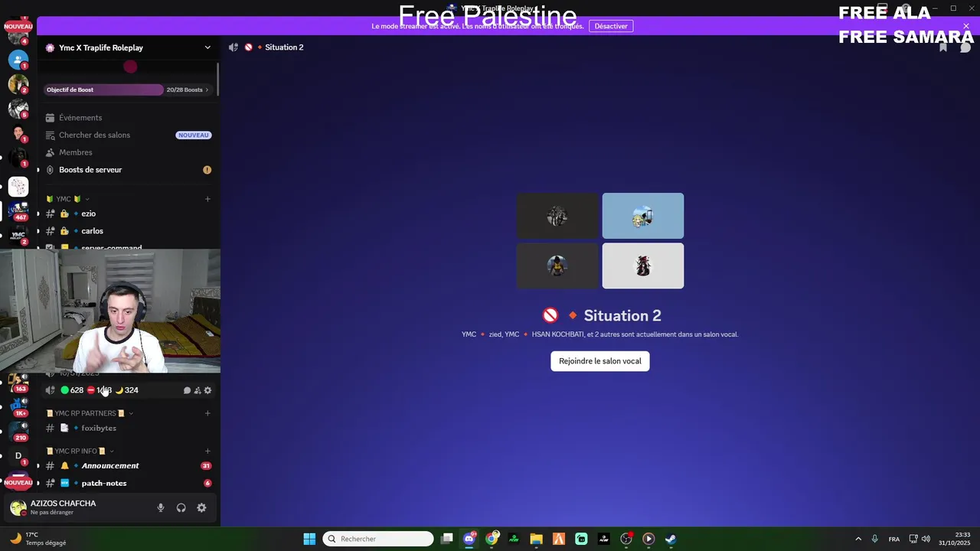
Task: Open server icon with 1K+ badge
Action: pyautogui.click(x=18, y=406)
